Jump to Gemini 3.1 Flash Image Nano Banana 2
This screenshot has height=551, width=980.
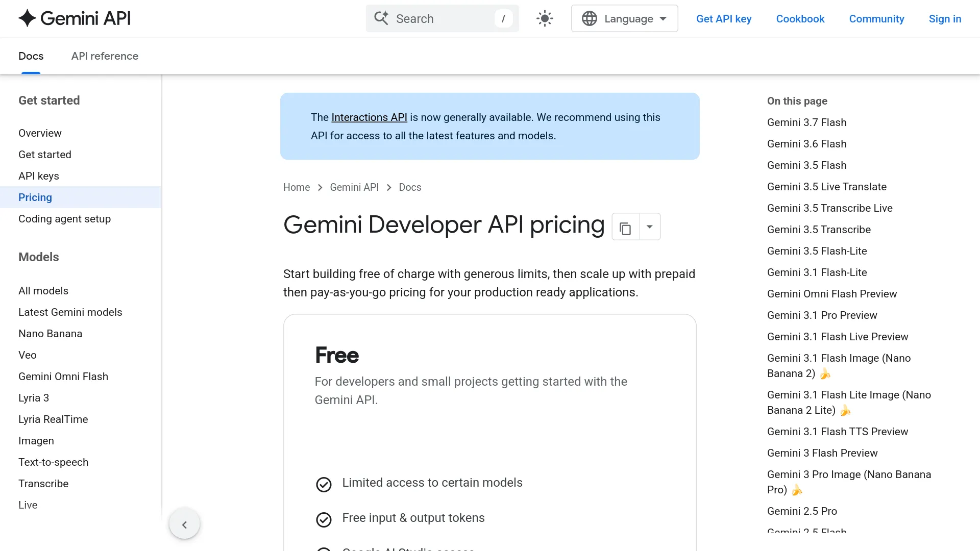point(839,366)
